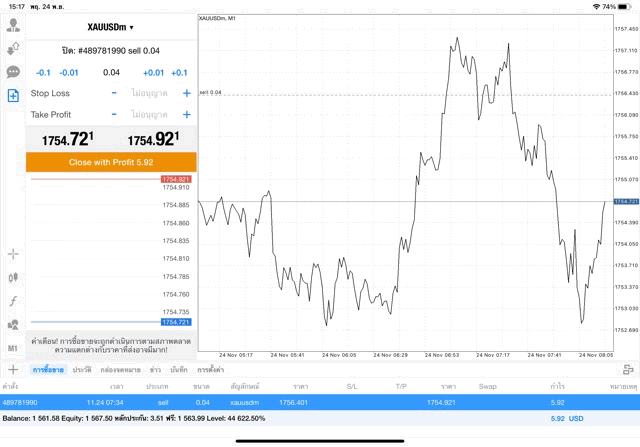640x447 pixels.
Task: Tap the new order icon in sidebar
Action: point(13,96)
